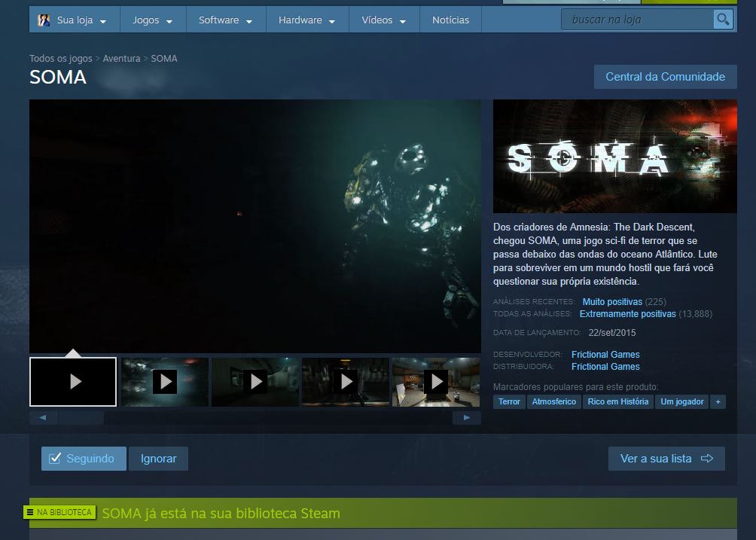Viewport: 756px width, 540px height.
Task: Click the right arrow of thumbnail strip
Action: click(466, 417)
